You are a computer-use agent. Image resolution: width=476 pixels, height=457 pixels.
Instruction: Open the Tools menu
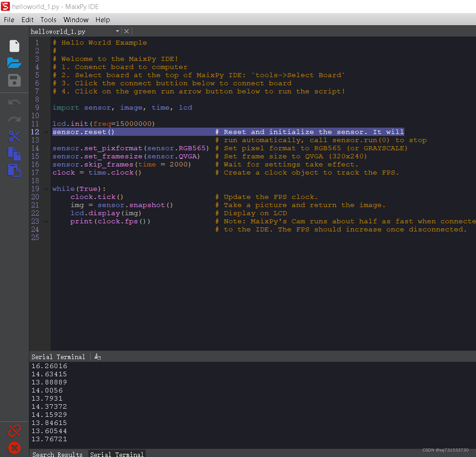click(x=48, y=20)
